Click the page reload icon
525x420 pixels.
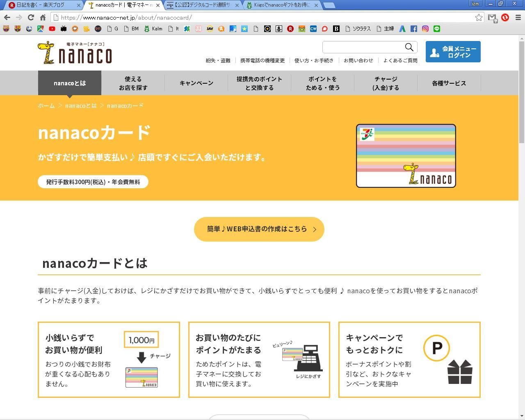click(x=30, y=18)
